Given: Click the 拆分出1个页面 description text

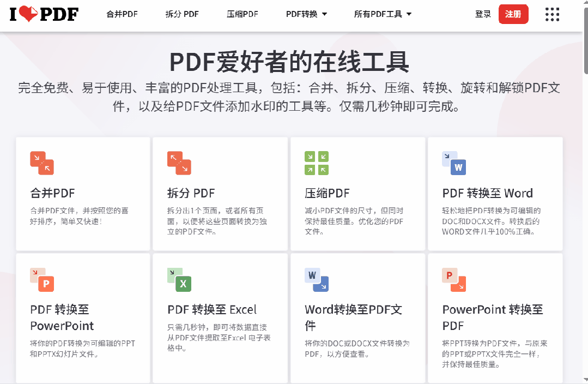Looking at the screenshot, I should pyautogui.click(x=217, y=221).
